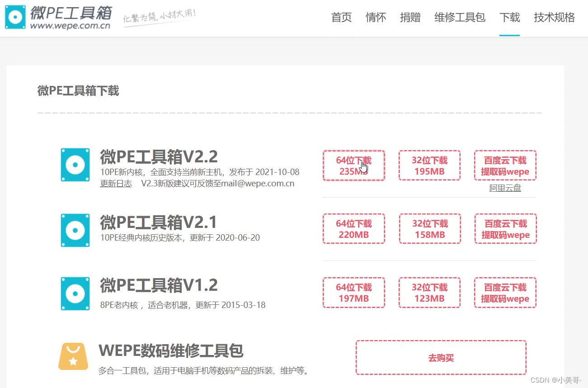Open the 情怀 navigation tab
588x388 pixels.
[x=376, y=18]
